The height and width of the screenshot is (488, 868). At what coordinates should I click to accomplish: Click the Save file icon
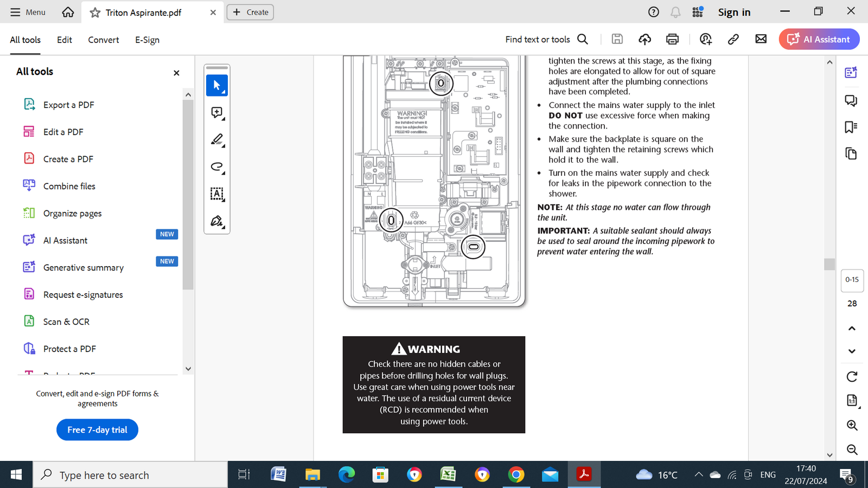pyautogui.click(x=617, y=38)
